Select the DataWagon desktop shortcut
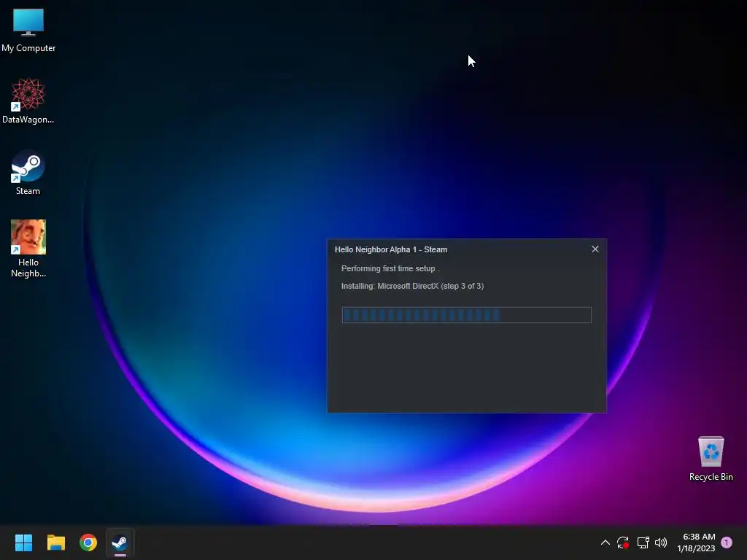This screenshot has height=560, width=747. tap(28, 101)
